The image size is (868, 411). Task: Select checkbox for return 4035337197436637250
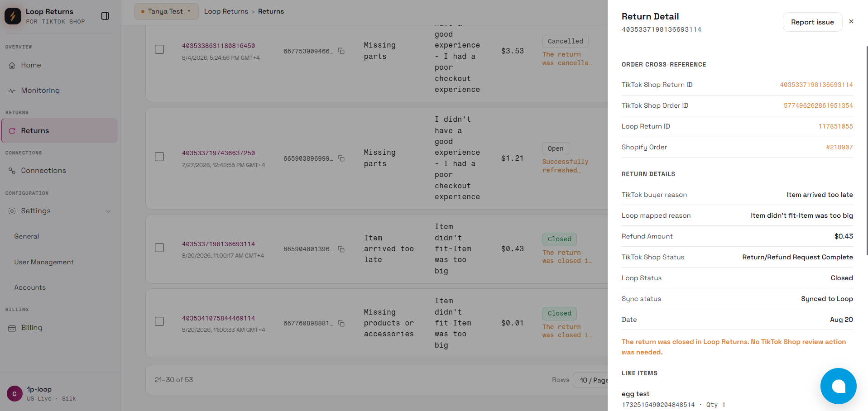pos(159,157)
